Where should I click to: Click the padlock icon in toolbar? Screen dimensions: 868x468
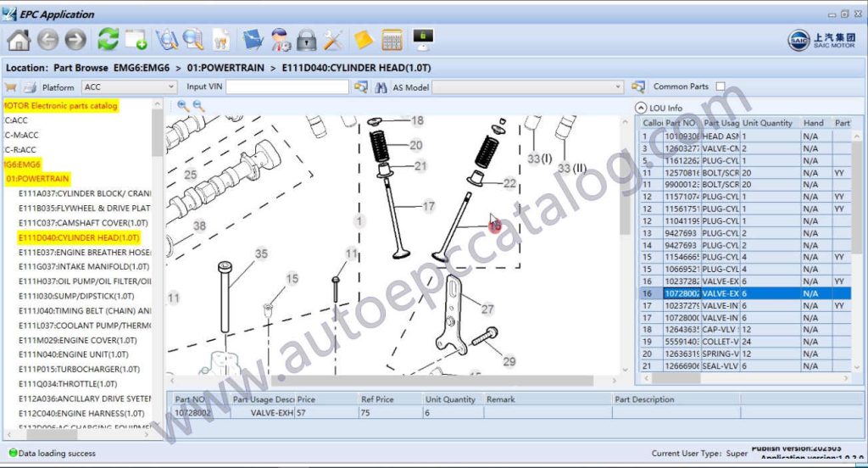pos(306,40)
